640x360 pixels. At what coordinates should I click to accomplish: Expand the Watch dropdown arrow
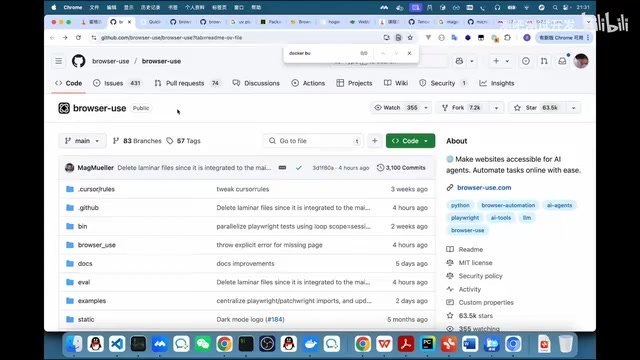pos(426,108)
